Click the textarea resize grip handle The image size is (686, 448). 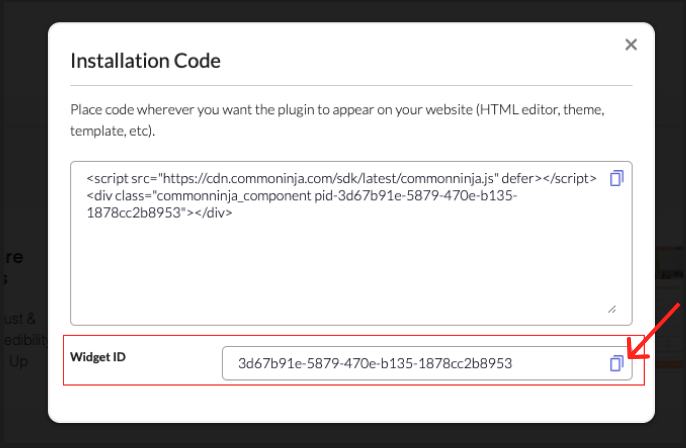pyautogui.click(x=612, y=309)
